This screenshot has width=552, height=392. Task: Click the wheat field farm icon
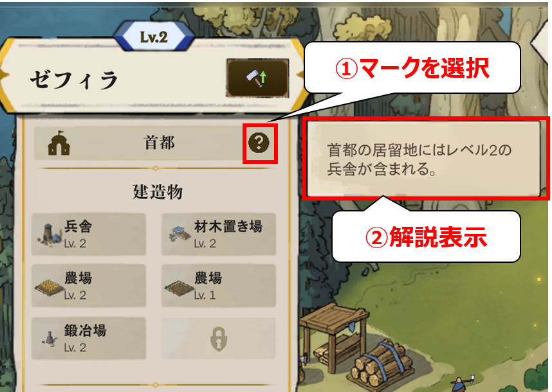click(x=50, y=287)
